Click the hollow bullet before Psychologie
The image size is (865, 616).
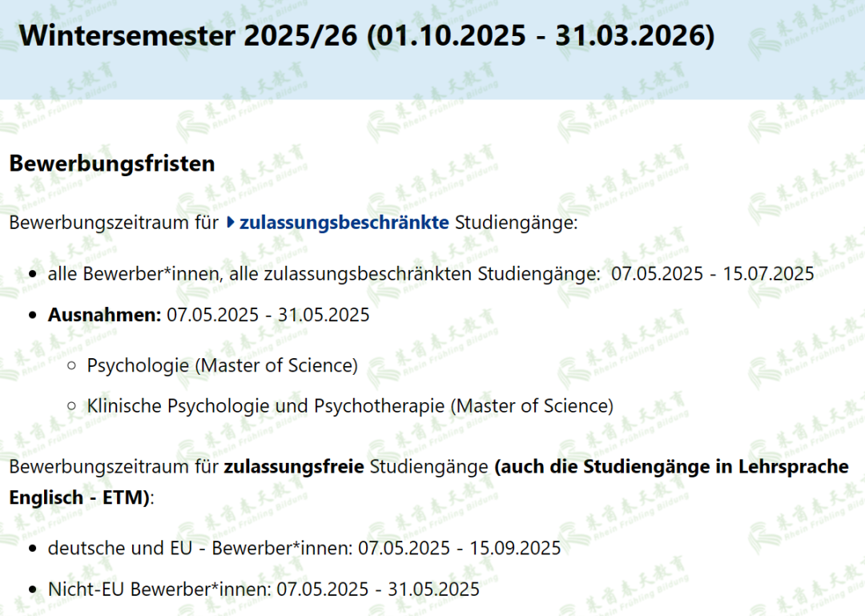click(71, 365)
